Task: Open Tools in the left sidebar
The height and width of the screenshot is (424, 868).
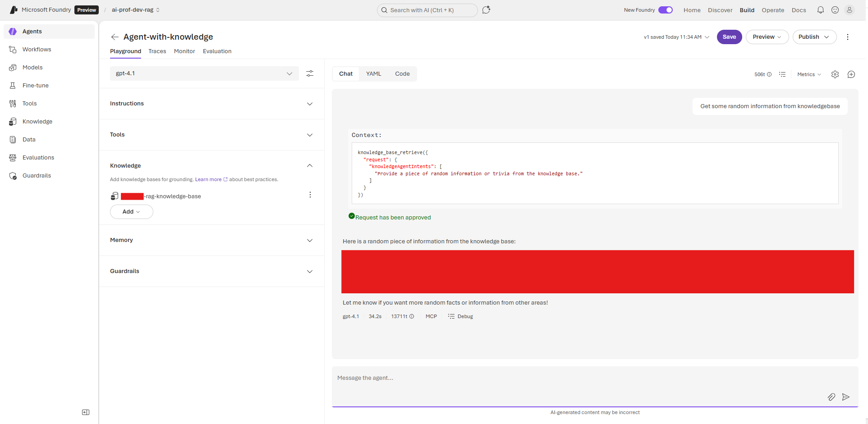Action: coord(49,104)
